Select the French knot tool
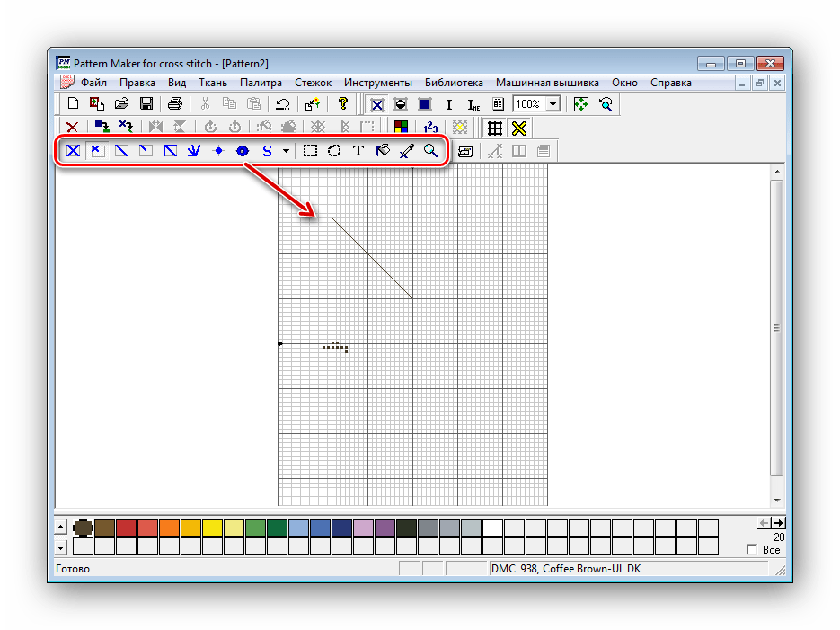840x630 pixels. point(217,151)
